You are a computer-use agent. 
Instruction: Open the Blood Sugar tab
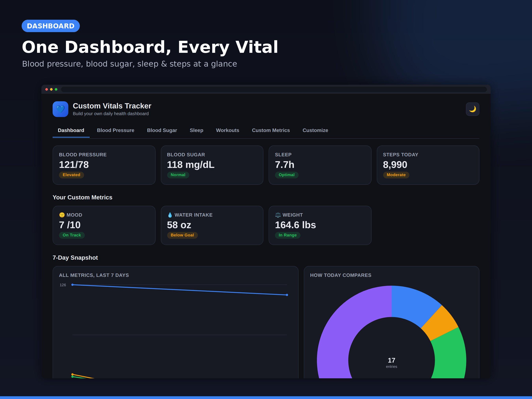coord(162,130)
